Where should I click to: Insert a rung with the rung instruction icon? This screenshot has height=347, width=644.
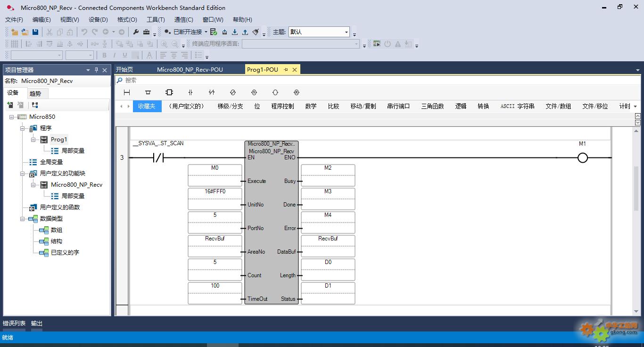click(127, 92)
